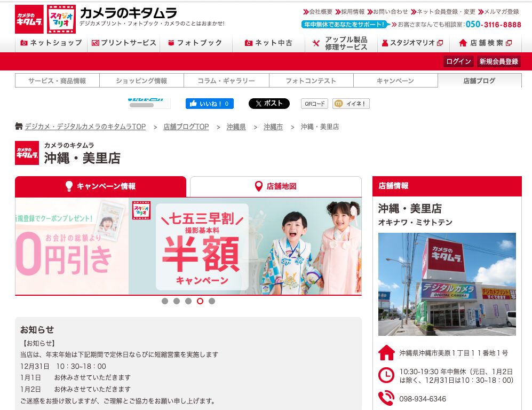This screenshot has width=532, height=410.
Task: Go to third carousel slide dot
Action: [x=188, y=301]
